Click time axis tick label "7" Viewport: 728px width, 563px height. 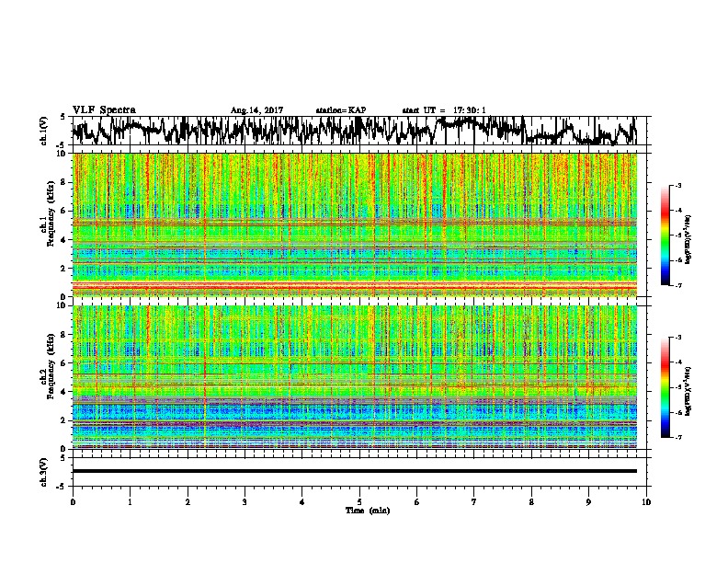pyautogui.click(x=474, y=502)
